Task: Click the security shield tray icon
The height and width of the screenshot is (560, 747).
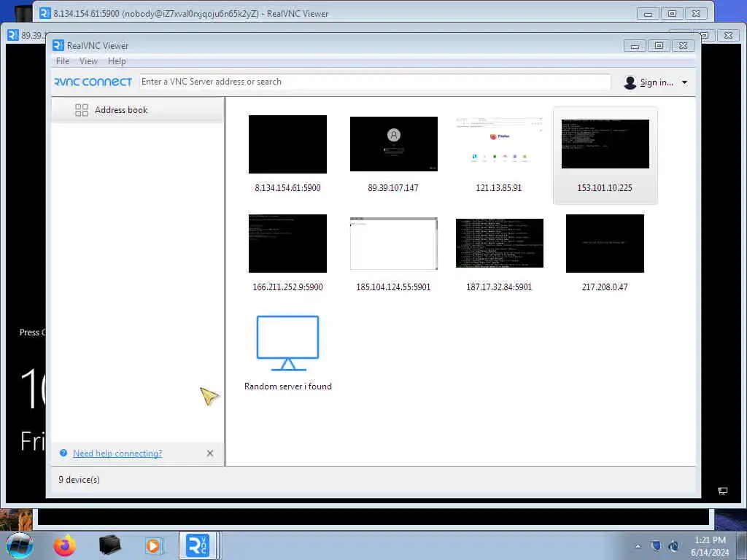Action: point(656,545)
